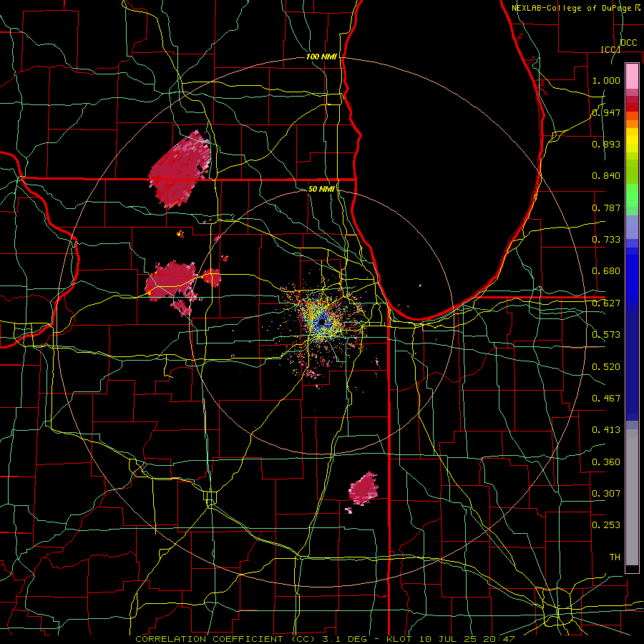Click the 100 NMI range ring label
644x644 pixels.
click(x=321, y=57)
